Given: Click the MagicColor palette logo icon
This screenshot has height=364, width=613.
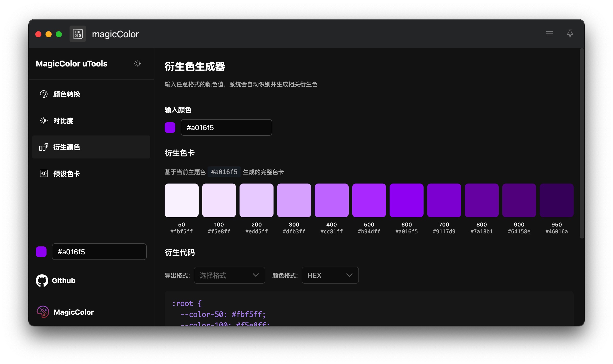Looking at the screenshot, I should click(43, 312).
